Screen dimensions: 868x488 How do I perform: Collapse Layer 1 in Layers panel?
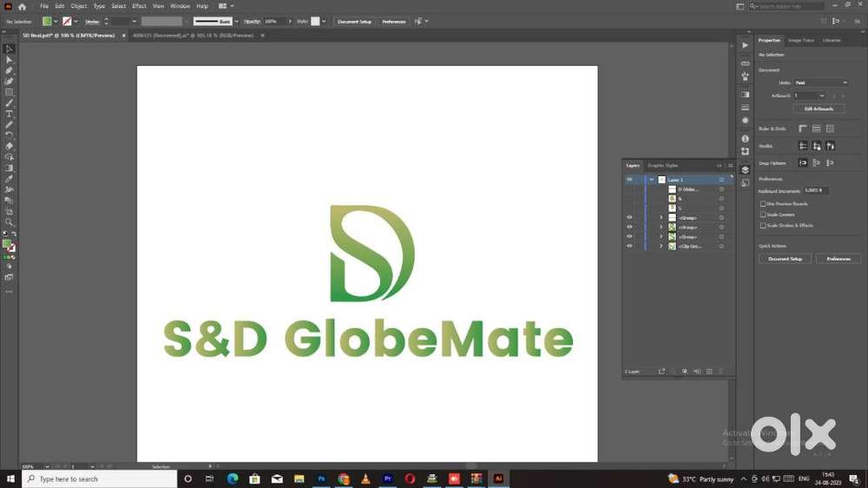pos(651,180)
